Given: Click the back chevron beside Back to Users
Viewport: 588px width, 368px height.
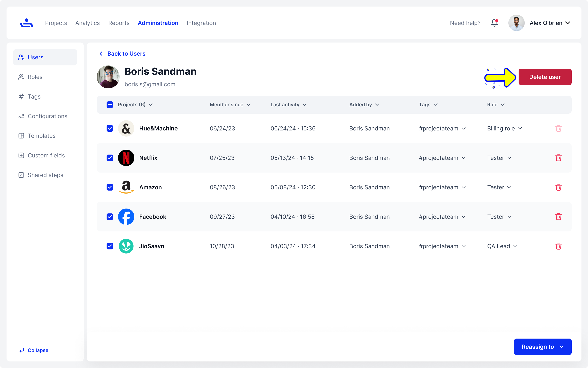Looking at the screenshot, I should click(101, 54).
